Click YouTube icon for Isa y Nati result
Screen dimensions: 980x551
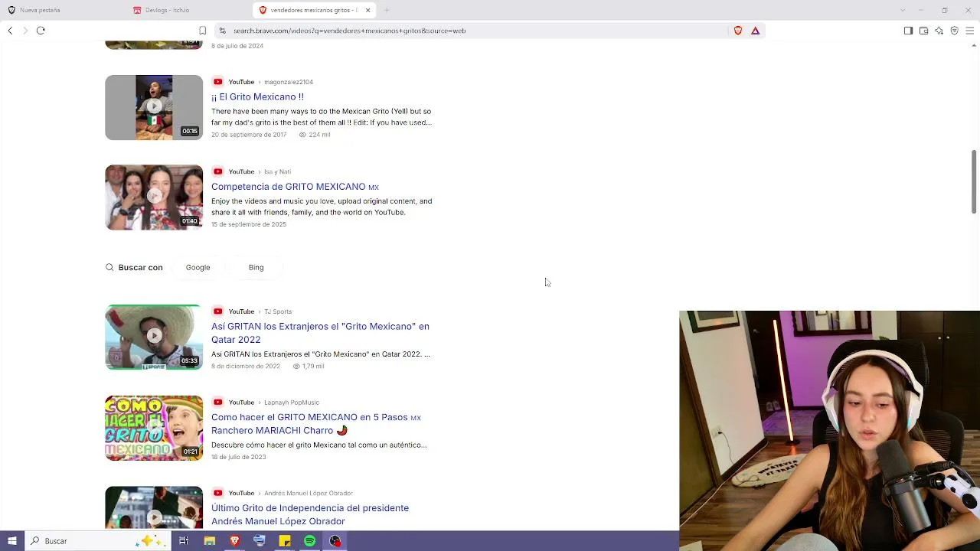pyautogui.click(x=217, y=171)
